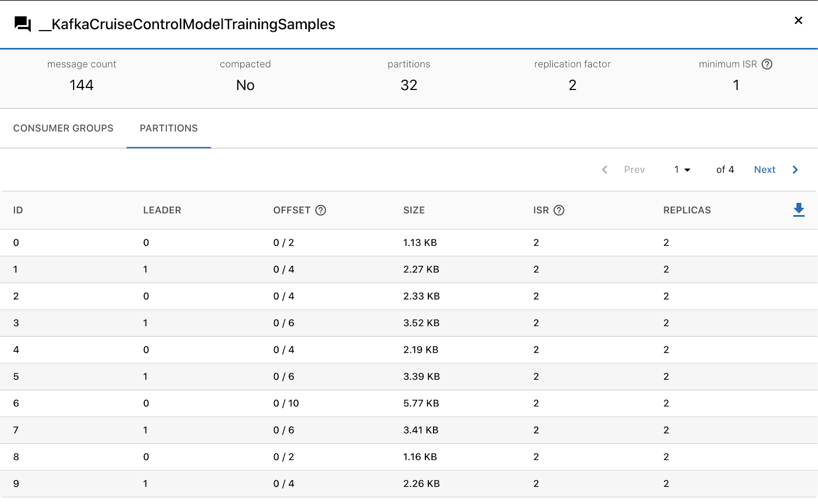Select the Partitions tab

169,128
